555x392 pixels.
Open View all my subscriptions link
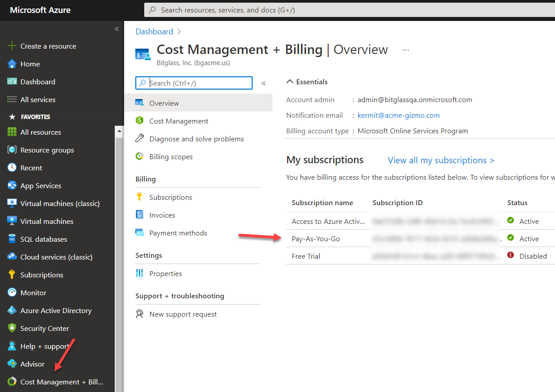(x=441, y=160)
